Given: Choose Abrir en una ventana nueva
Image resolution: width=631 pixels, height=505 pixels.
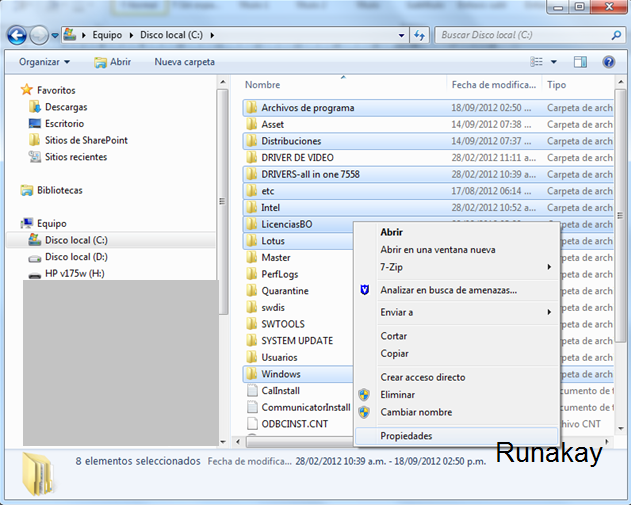Looking at the screenshot, I should pyautogui.click(x=456, y=249).
